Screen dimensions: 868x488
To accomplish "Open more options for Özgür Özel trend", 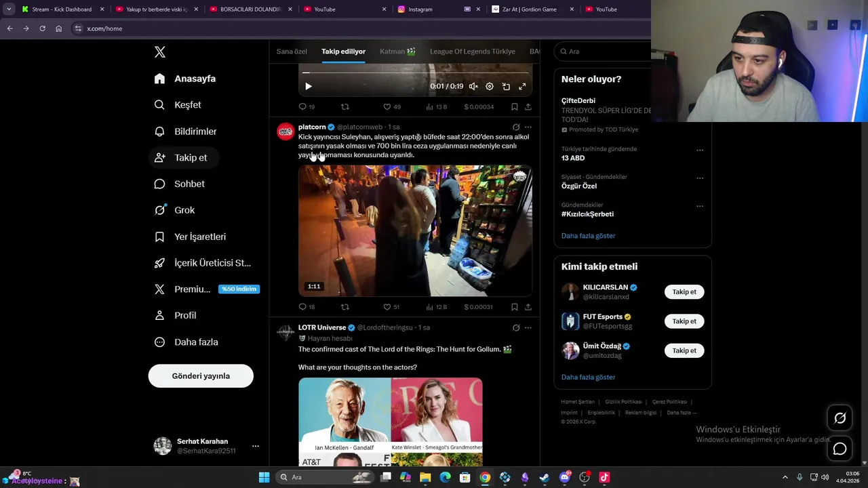I will (700, 178).
